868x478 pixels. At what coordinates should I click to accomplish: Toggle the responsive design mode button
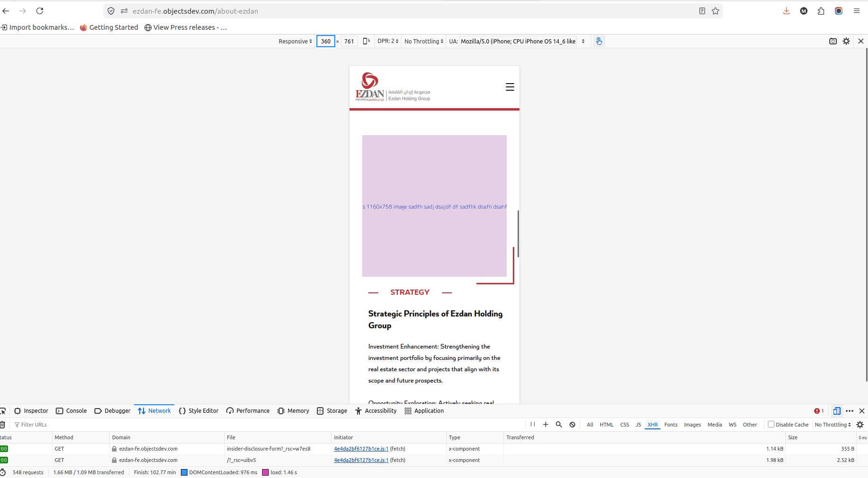[x=837, y=411]
